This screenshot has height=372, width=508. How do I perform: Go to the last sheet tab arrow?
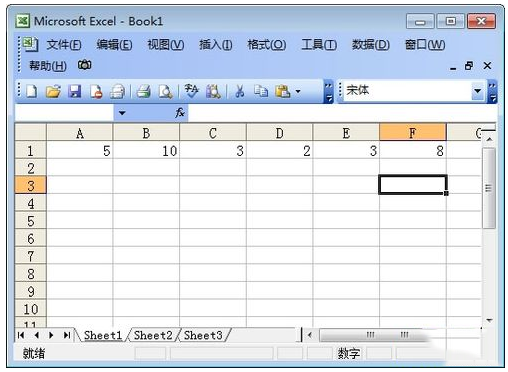coord(67,335)
